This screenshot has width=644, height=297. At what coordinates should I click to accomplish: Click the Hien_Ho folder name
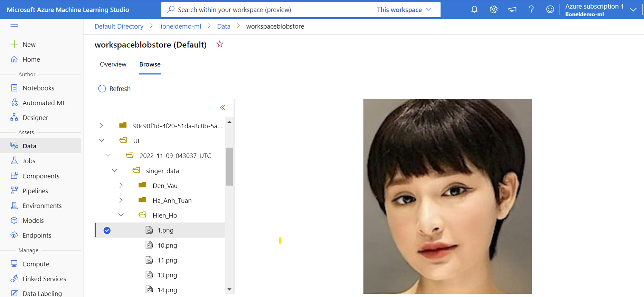pyautogui.click(x=165, y=215)
